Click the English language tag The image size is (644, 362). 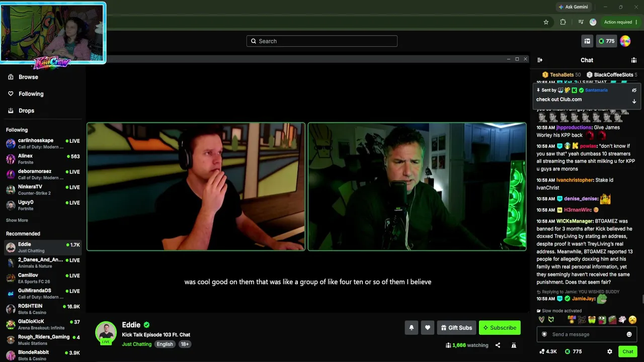point(165,344)
